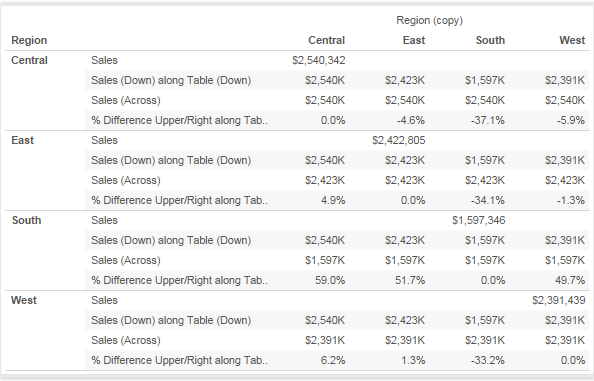Select the 59.0% difference cell
594x381 pixels.
click(x=330, y=280)
